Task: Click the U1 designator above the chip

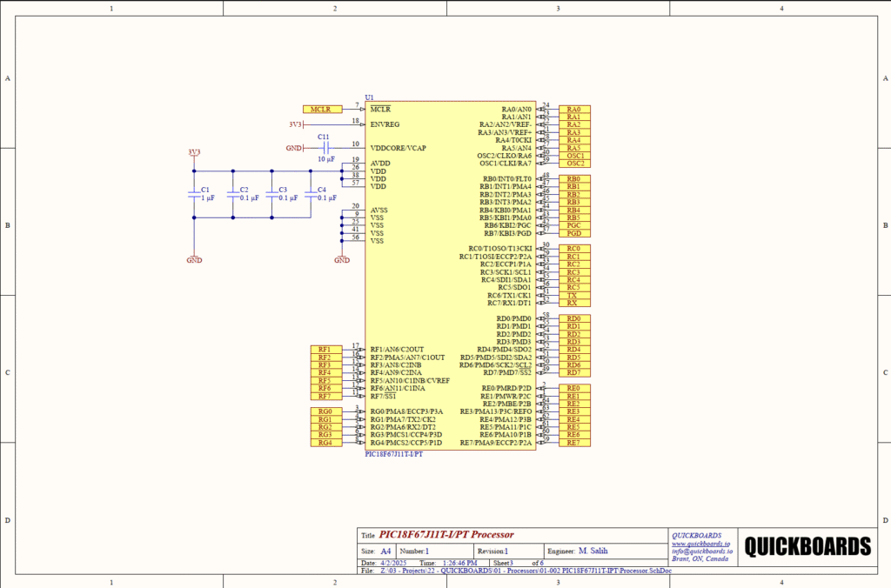Action: pos(370,97)
